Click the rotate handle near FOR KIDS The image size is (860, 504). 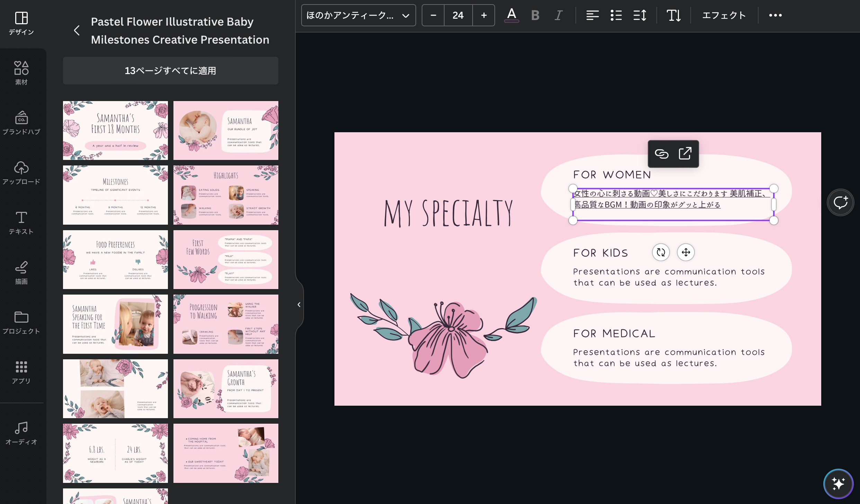point(661,252)
